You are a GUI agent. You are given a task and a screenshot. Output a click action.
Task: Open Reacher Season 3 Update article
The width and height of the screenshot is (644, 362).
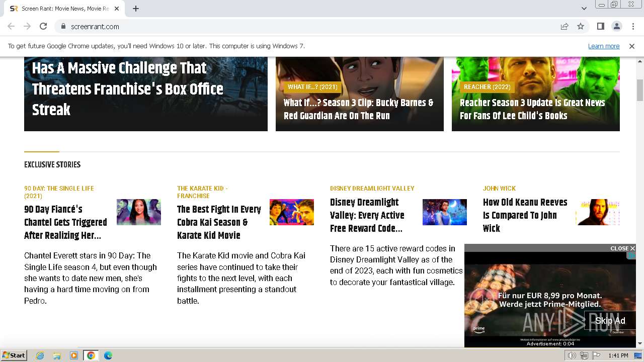[x=532, y=109]
